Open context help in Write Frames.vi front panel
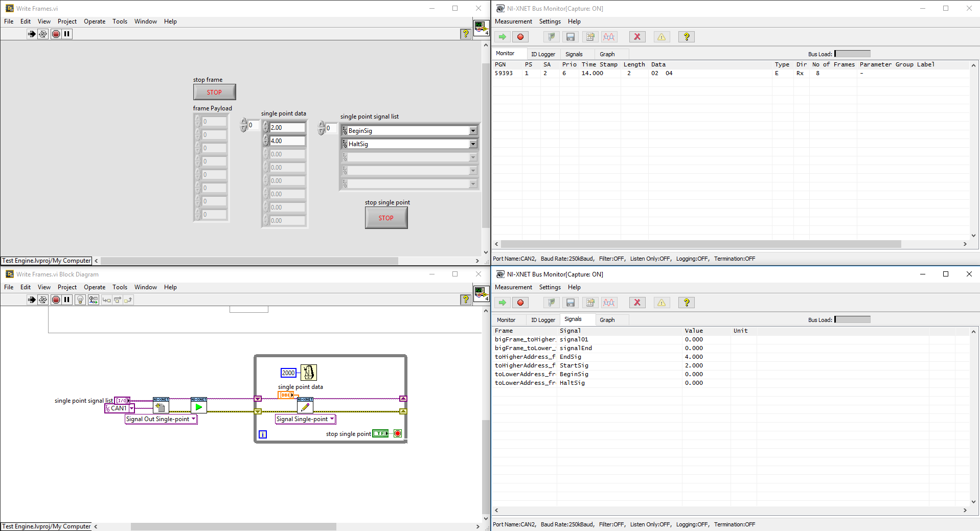Viewport: 980px width, 531px height. (x=465, y=34)
